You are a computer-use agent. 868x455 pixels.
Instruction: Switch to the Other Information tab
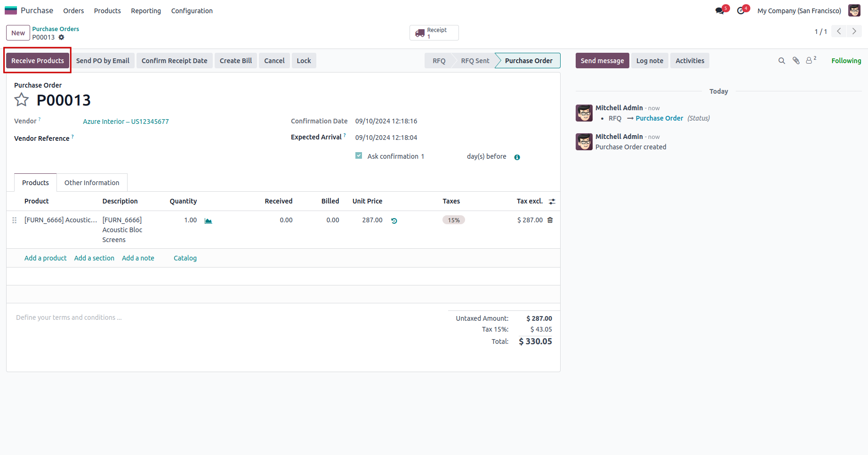tap(92, 183)
